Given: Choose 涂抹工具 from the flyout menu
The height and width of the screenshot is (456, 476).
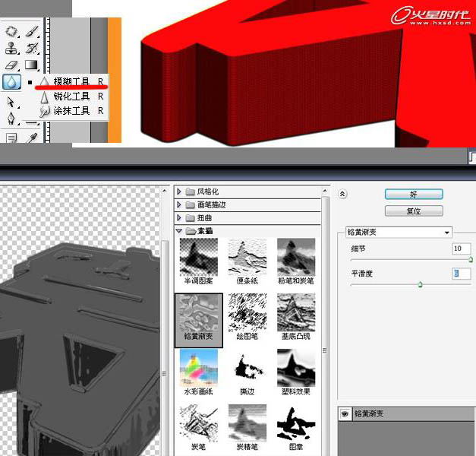Looking at the screenshot, I should pos(71,111).
